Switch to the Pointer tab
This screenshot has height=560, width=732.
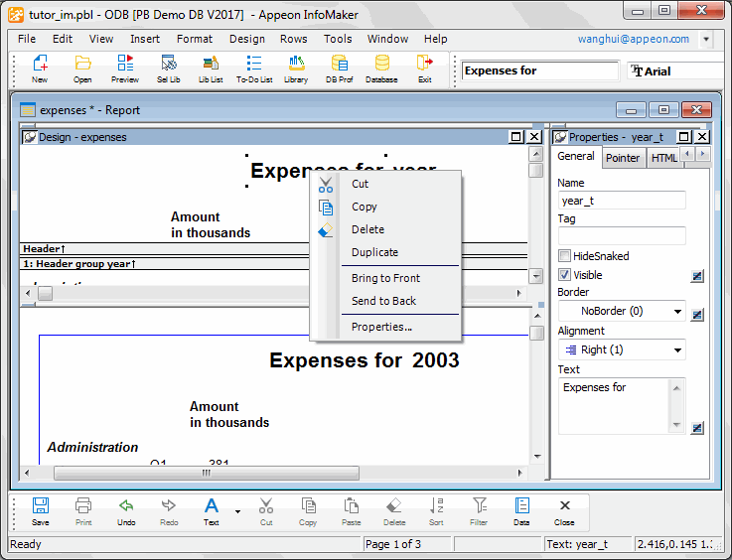[623, 158]
